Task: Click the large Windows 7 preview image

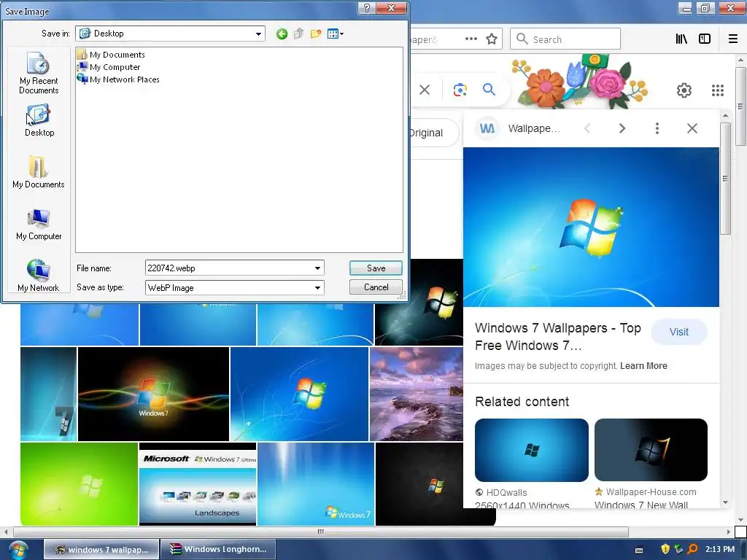Action: [591, 227]
